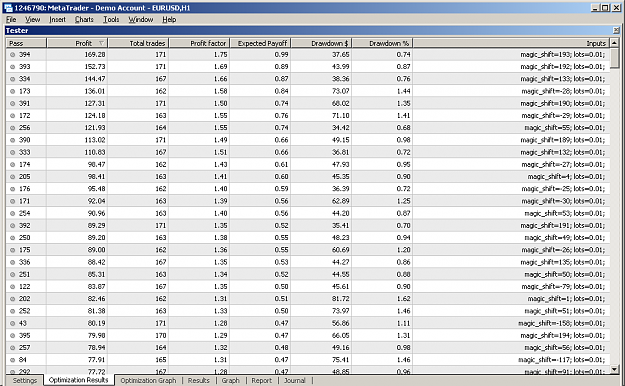Open the Graph tab
This screenshot has height=386, width=625.
click(x=230, y=380)
